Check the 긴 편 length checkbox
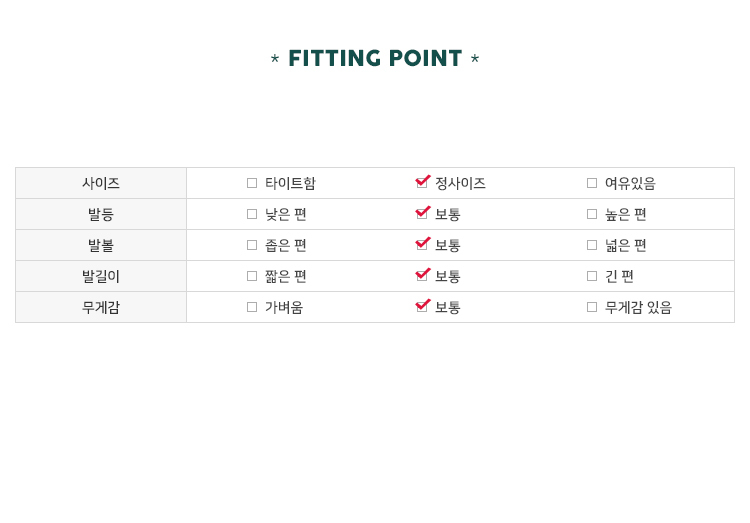 pos(592,276)
